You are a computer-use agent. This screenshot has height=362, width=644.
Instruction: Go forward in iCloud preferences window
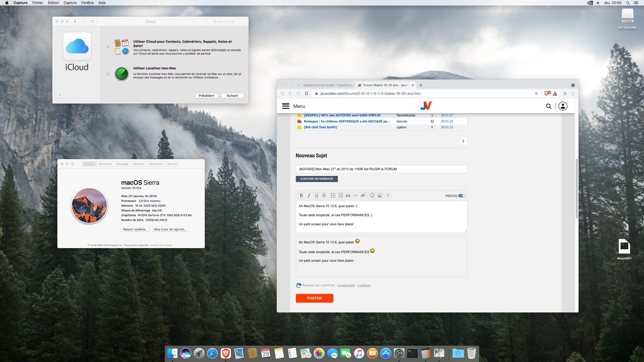pos(83,21)
